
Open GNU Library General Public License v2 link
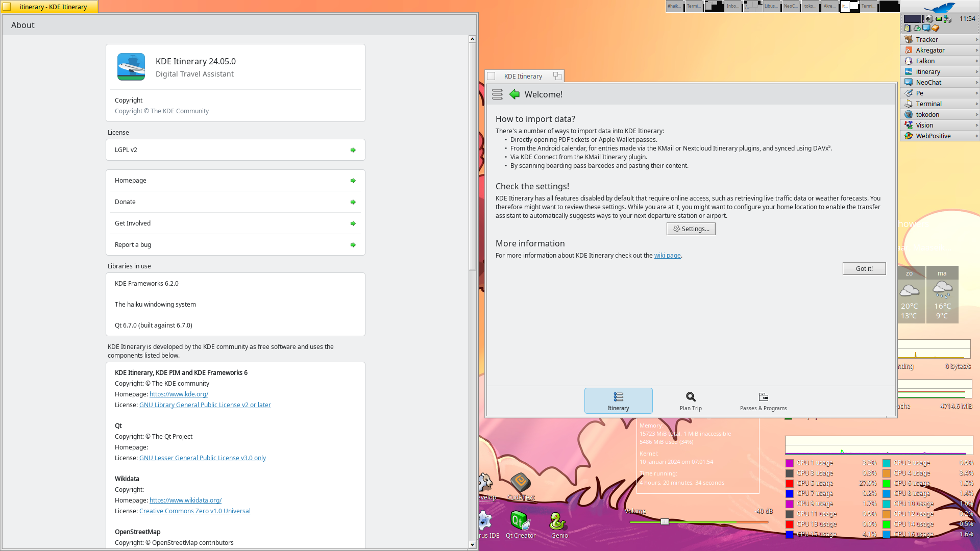205,405
